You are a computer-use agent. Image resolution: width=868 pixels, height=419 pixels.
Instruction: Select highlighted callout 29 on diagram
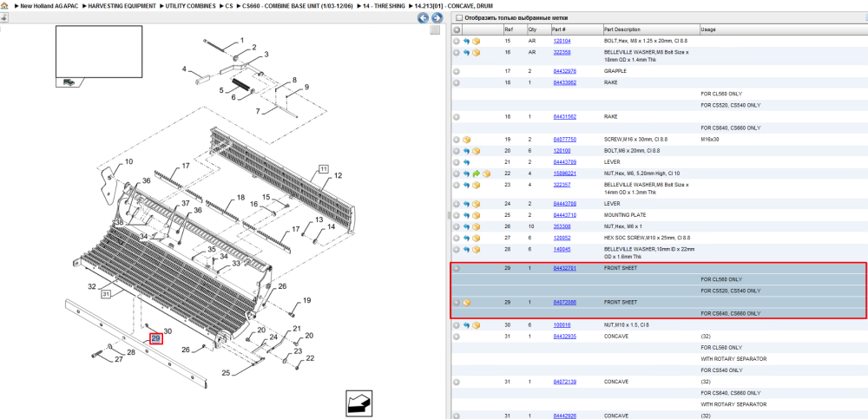[156, 338]
